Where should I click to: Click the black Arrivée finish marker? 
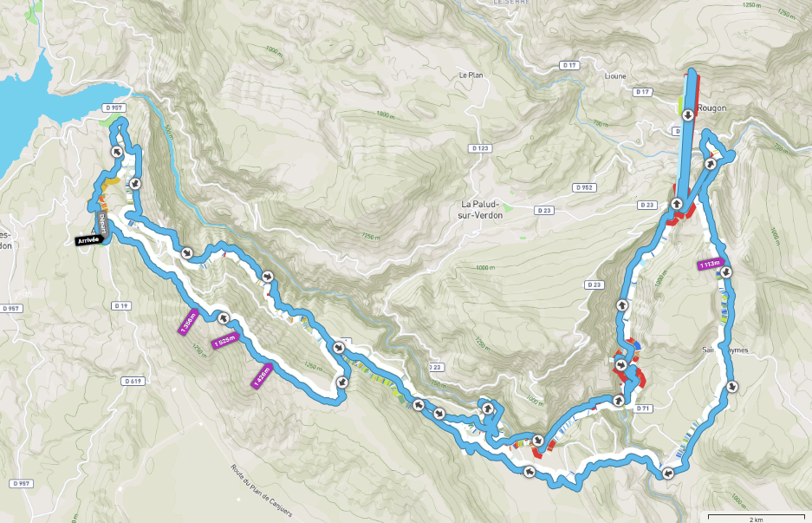coord(88,240)
